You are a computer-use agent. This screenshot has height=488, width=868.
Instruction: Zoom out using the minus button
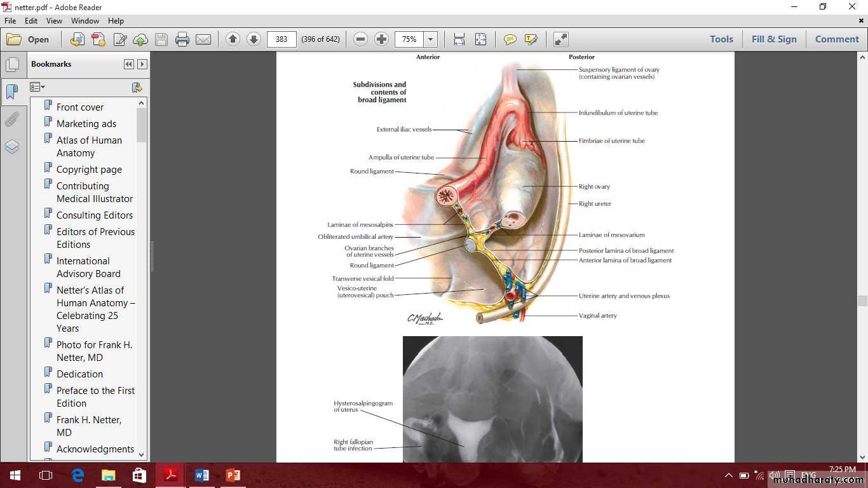[360, 39]
